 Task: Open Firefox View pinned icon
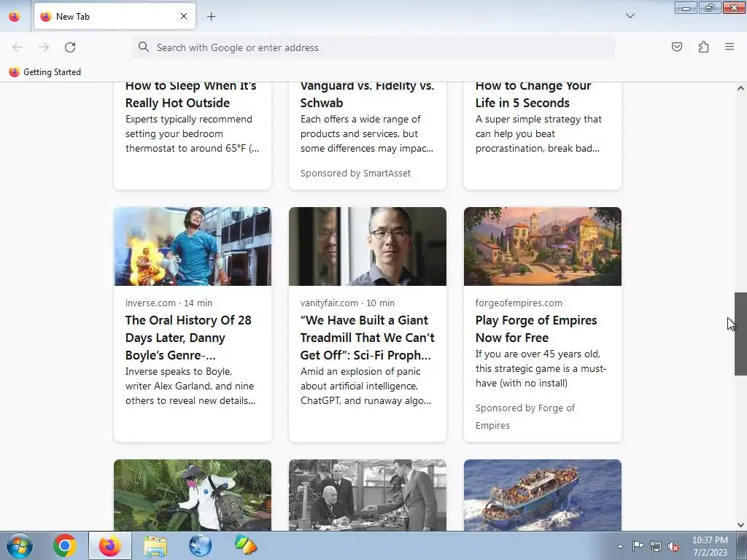tap(15, 17)
